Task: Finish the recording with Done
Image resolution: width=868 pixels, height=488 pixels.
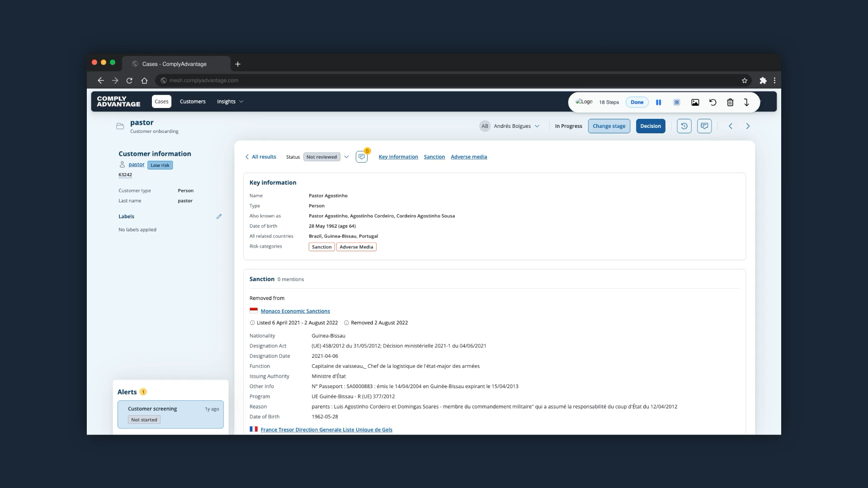Action: click(637, 102)
